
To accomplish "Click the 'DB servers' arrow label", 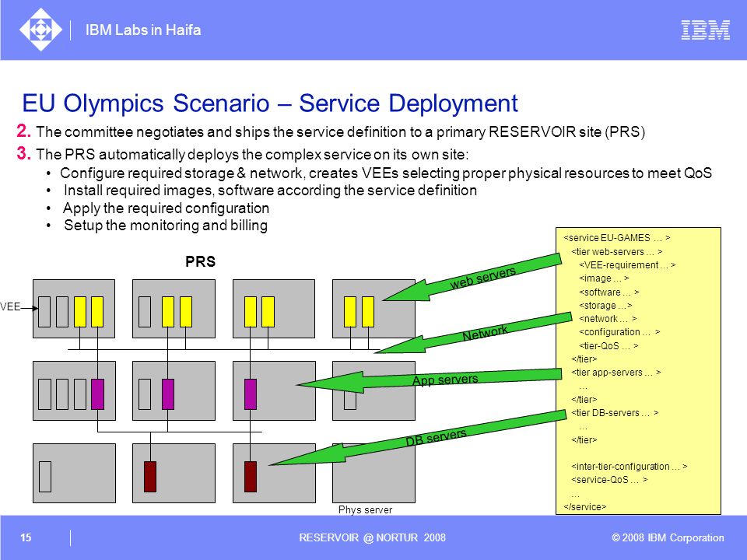I will tap(436, 437).
